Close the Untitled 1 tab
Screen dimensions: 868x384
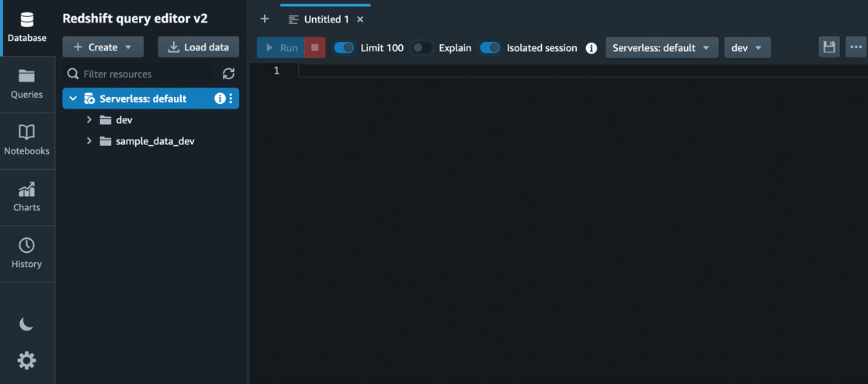tap(359, 19)
